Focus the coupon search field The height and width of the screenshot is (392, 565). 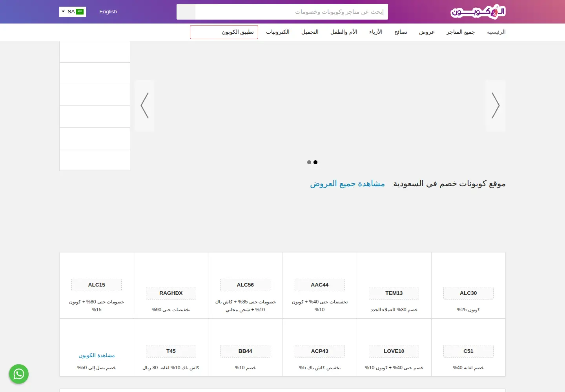pyautogui.click(x=292, y=12)
